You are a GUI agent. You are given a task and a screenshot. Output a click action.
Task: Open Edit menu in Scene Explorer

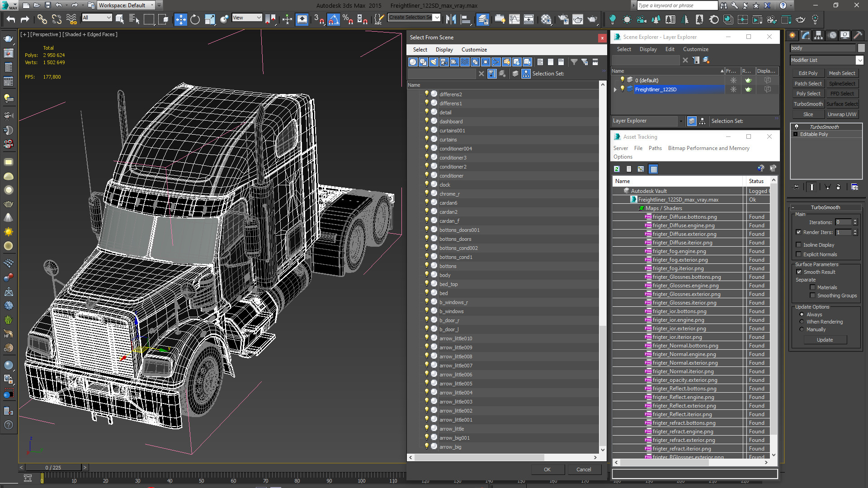[670, 49]
